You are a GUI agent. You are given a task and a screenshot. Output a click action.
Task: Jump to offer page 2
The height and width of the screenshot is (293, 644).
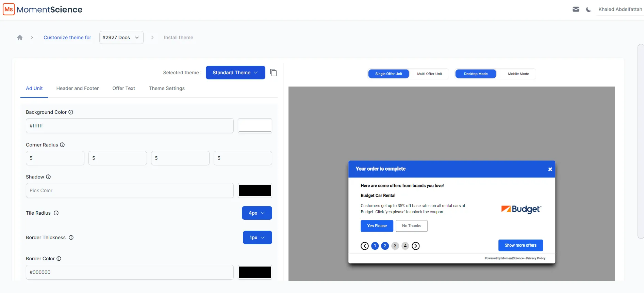tap(385, 246)
